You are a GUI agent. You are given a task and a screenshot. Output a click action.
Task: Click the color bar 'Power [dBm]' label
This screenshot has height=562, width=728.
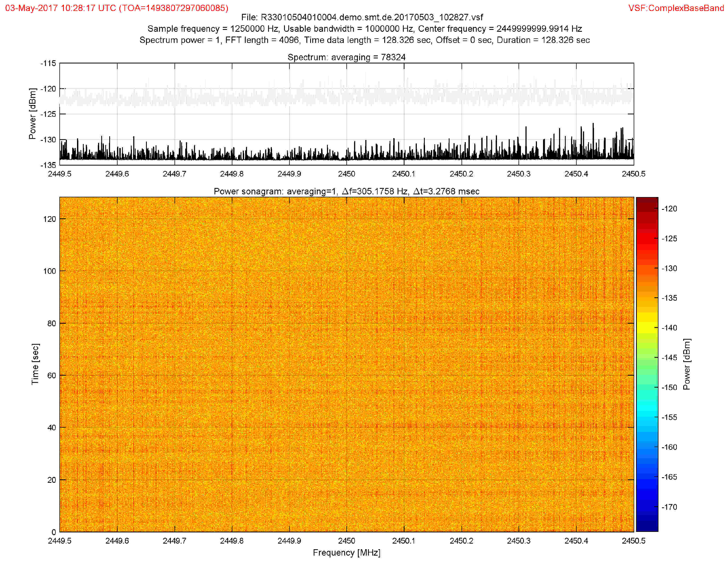[687, 364]
